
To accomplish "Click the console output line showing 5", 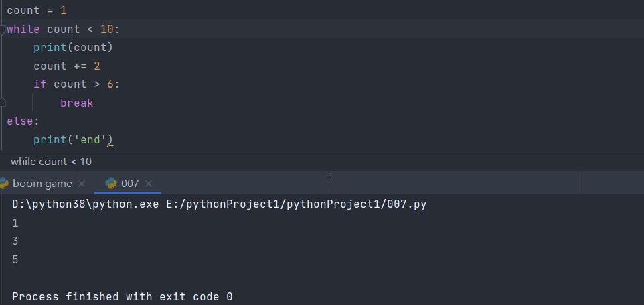I will [x=15, y=259].
